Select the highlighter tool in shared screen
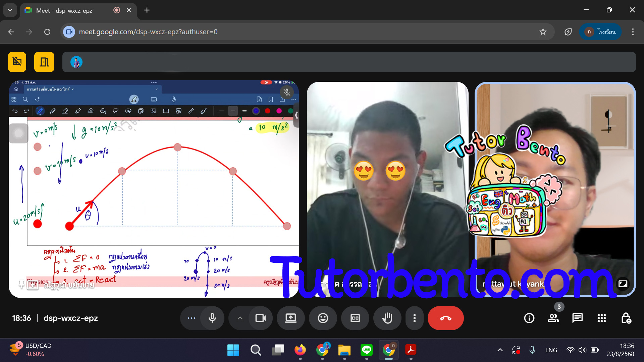644x362 pixels. point(78,111)
